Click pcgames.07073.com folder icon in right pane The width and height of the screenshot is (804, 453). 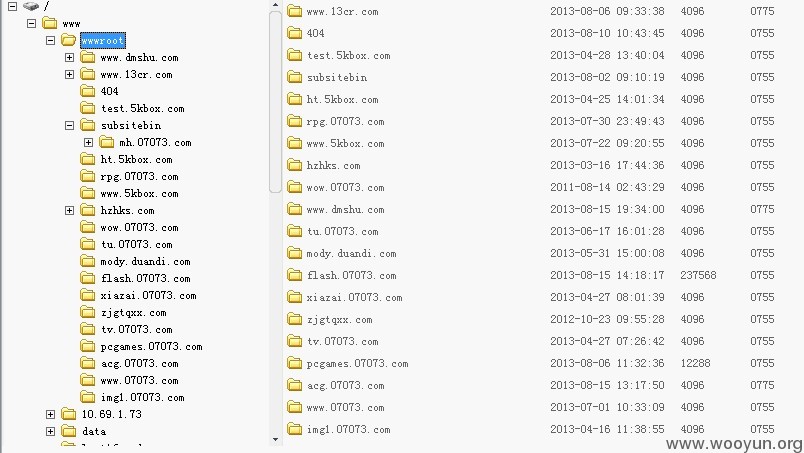[294, 363]
